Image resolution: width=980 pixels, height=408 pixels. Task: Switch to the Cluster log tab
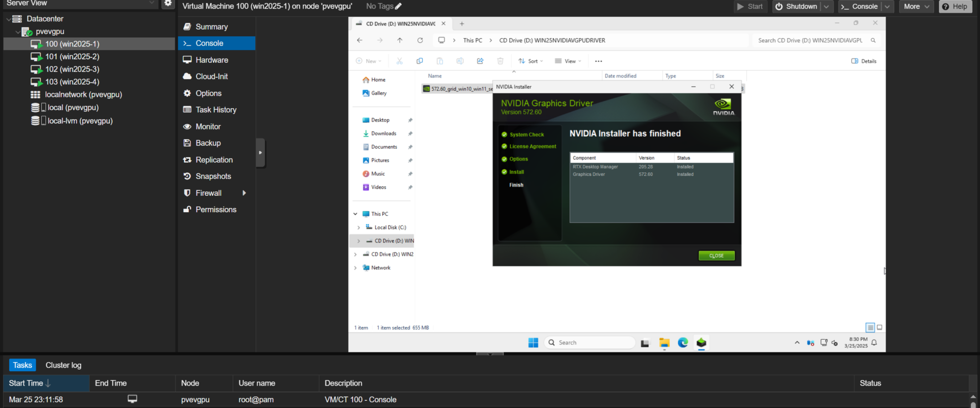[x=63, y=365]
